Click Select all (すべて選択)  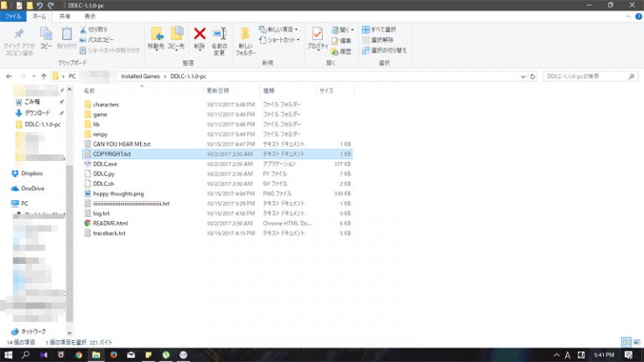tap(379, 29)
